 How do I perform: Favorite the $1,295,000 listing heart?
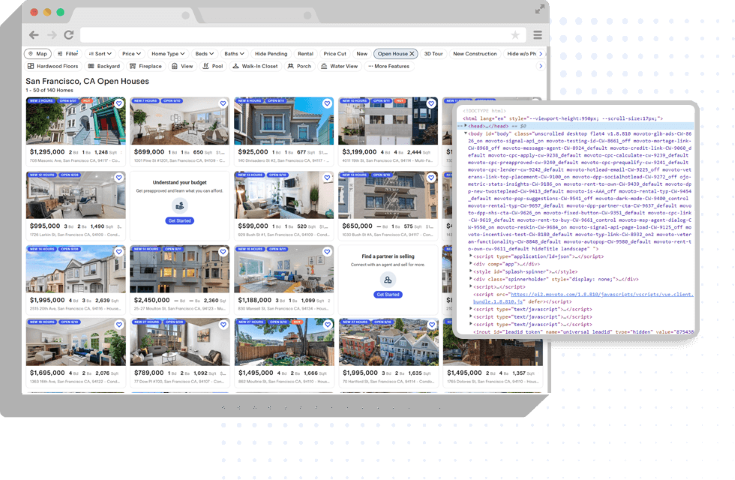[x=119, y=104]
